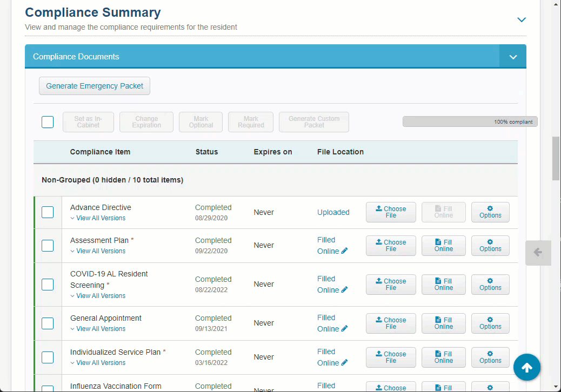Open Options gear for Individualized Service Plan
Viewport: 561px width, 392px height.
coord(490,357)
